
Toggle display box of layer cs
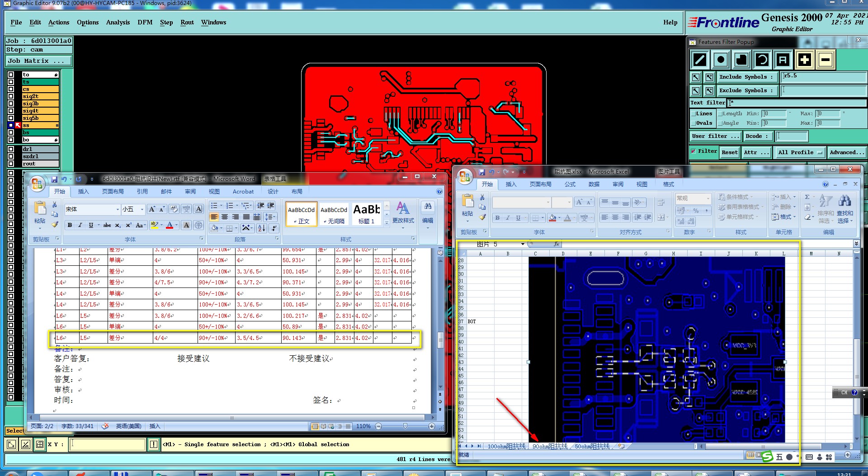pyautogui.click(x=11, y=89)
